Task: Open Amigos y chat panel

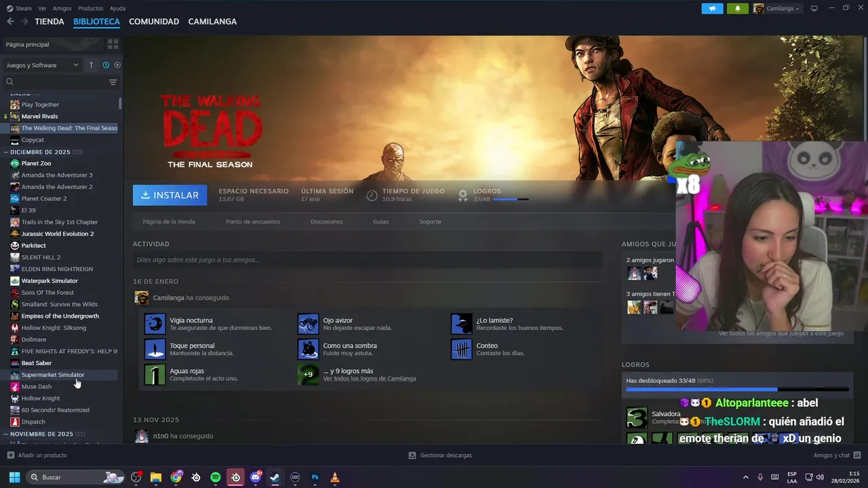Action: pos(837,455)
